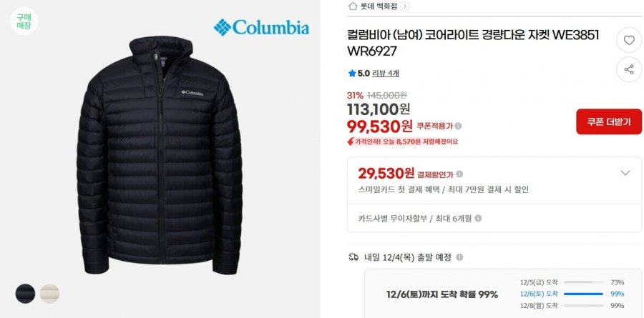Select the cream color swatch

(49, 294)
